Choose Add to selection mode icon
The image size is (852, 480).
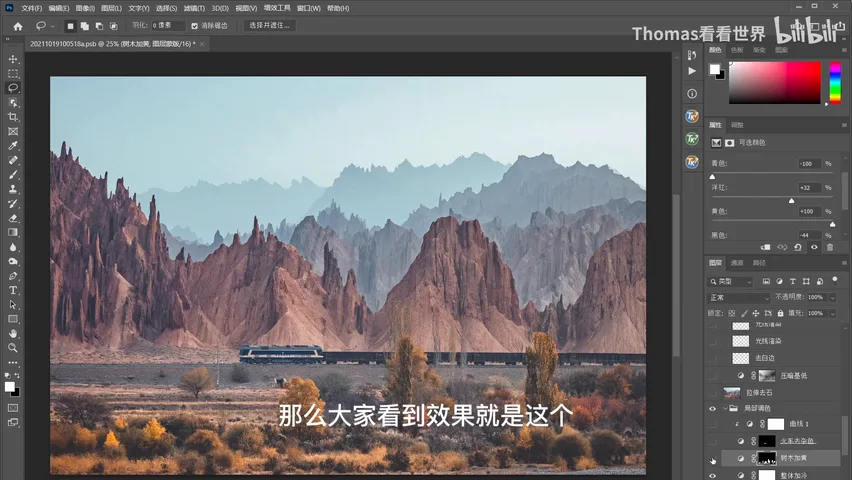[85, 26]
